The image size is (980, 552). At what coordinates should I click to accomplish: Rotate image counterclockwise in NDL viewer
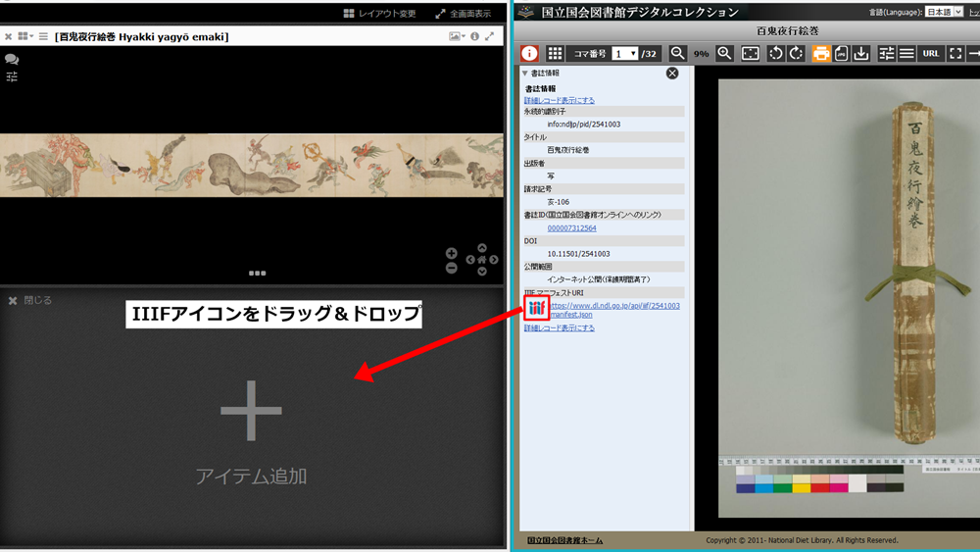click(775, 54)
